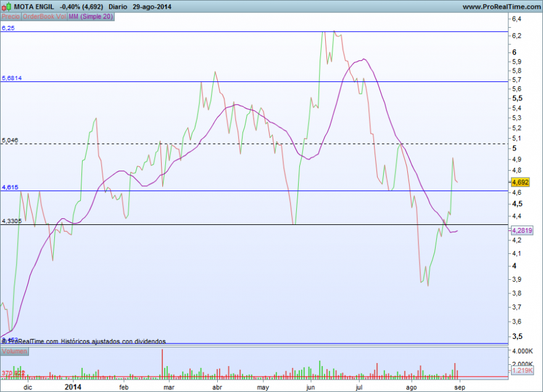Click the purple 4,2819 moving average tag
The width and height of the screenshot is (543, 392).
[522, 231]
